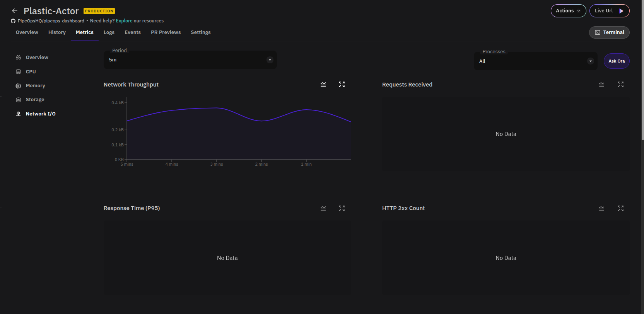Click the Network Throughput chart heading
This screenshot has width=644, height=314.
[x=131, y=85]
